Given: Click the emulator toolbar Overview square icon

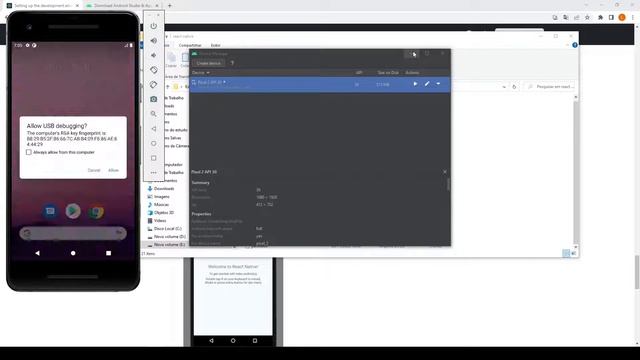Looking at the screenshot, I should (x=153, y=158).
